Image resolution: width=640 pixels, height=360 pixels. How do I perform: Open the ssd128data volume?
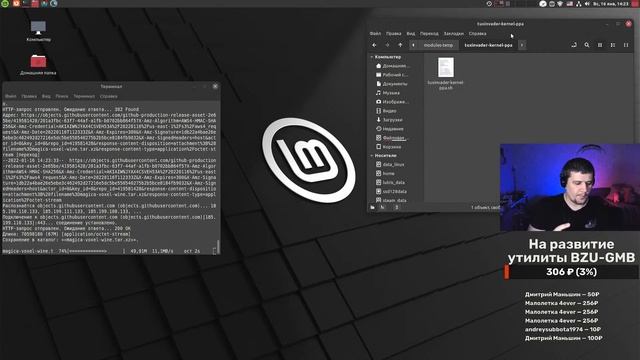(x=391, y=191)
